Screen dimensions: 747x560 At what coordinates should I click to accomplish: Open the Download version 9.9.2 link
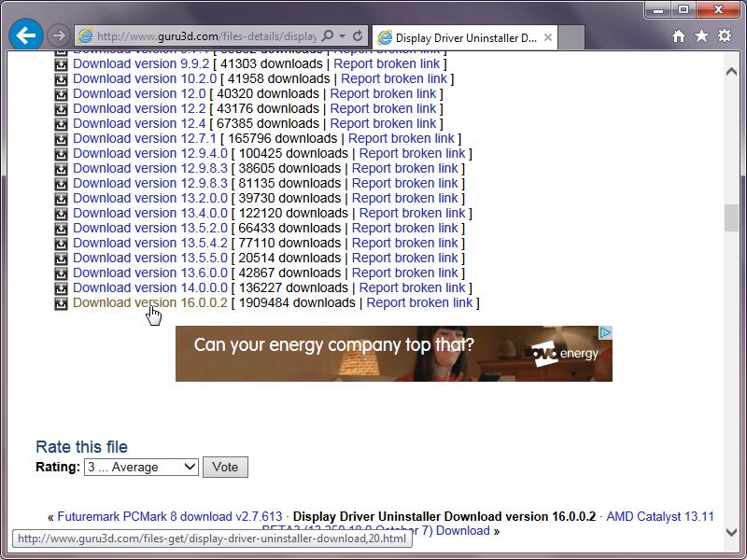141,63
